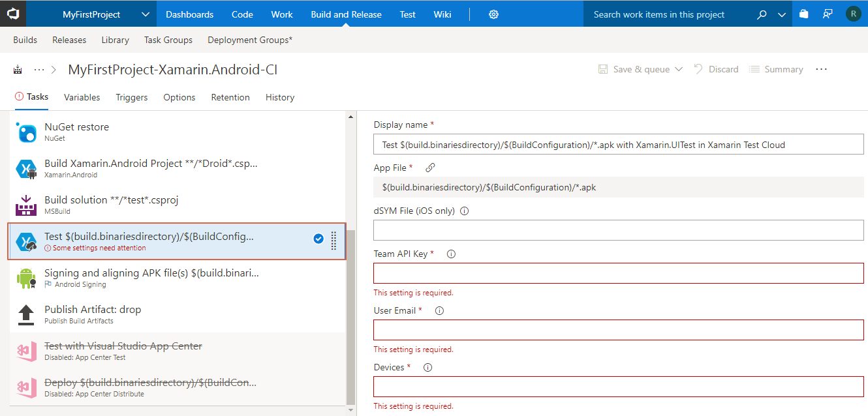Switch to the Triggers tab
The image size is (868, 416).
pyautogui.click(x=132, y=97)
